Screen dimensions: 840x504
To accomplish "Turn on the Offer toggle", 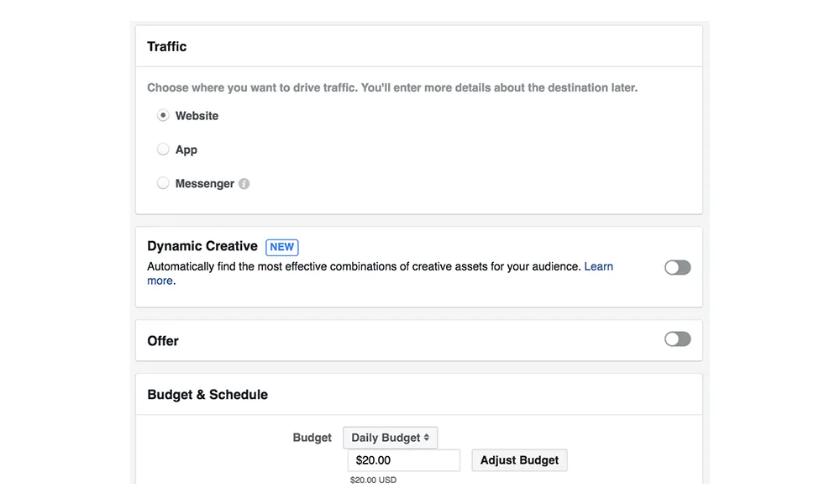I will tap(677, 339).
